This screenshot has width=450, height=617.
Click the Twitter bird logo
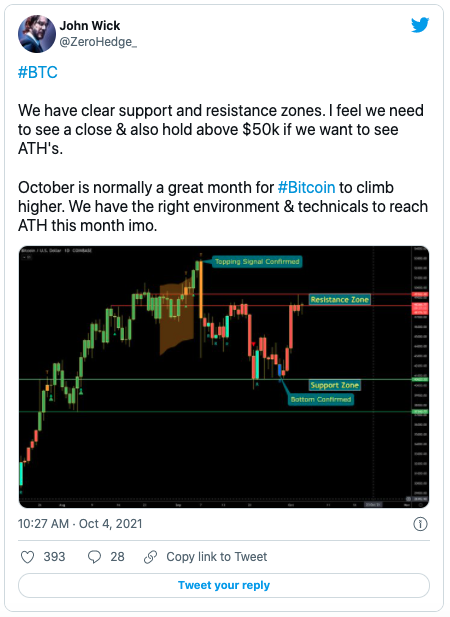tap(420, 25)
